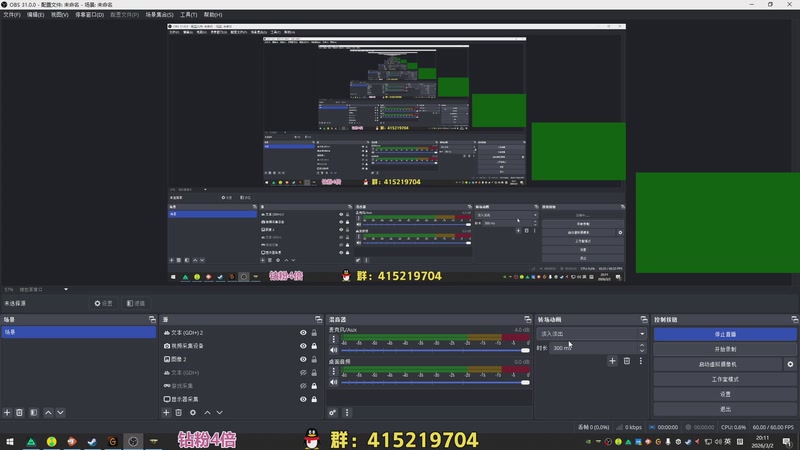The image size is (800, 450).
Task: Mute the 麦克风/Aux speaker icon
Action: click(334, 350)
